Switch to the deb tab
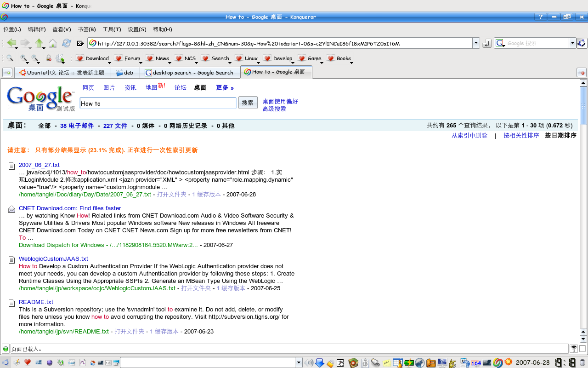Image resolution: width=588 pixels, height=368 pixels. point(125,73)
